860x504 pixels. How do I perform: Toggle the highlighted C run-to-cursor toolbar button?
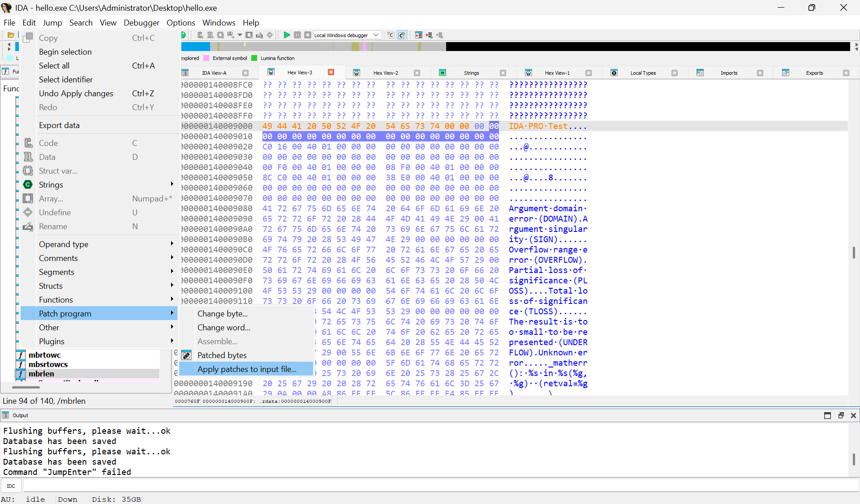pyautogui.click(x=402, y=35)
